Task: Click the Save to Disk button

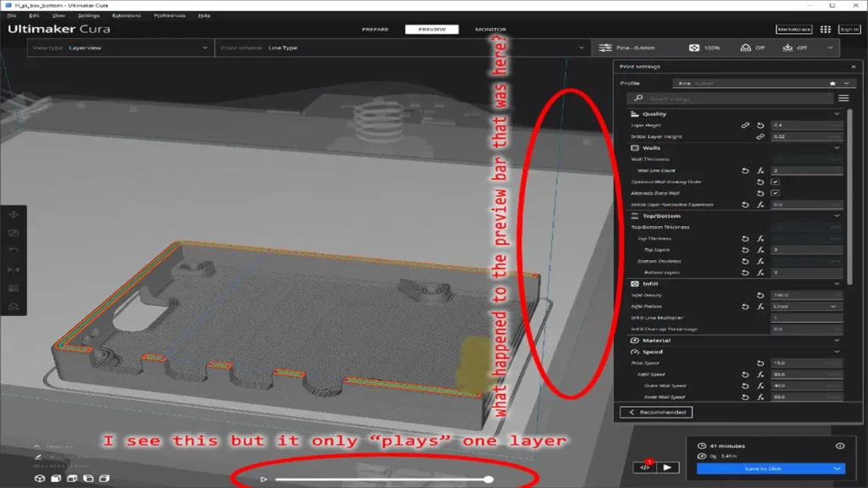Action: (x=763, y=469)
